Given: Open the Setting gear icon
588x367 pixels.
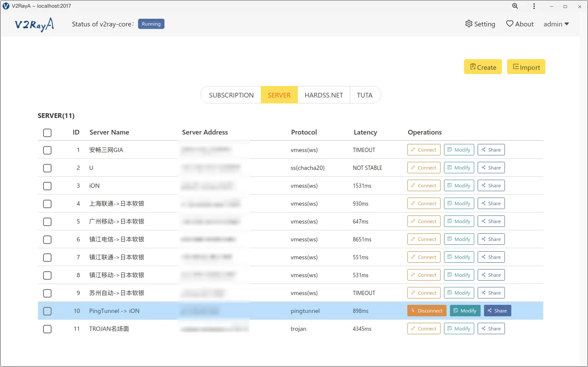Looking at the screenshot, I should tap(469, 24).
